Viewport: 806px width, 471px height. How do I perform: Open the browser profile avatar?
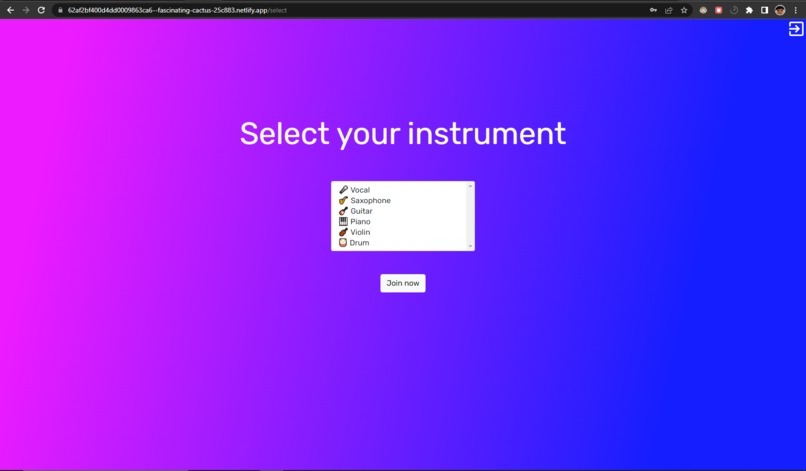pyautogui.click(x=780, y=10)
